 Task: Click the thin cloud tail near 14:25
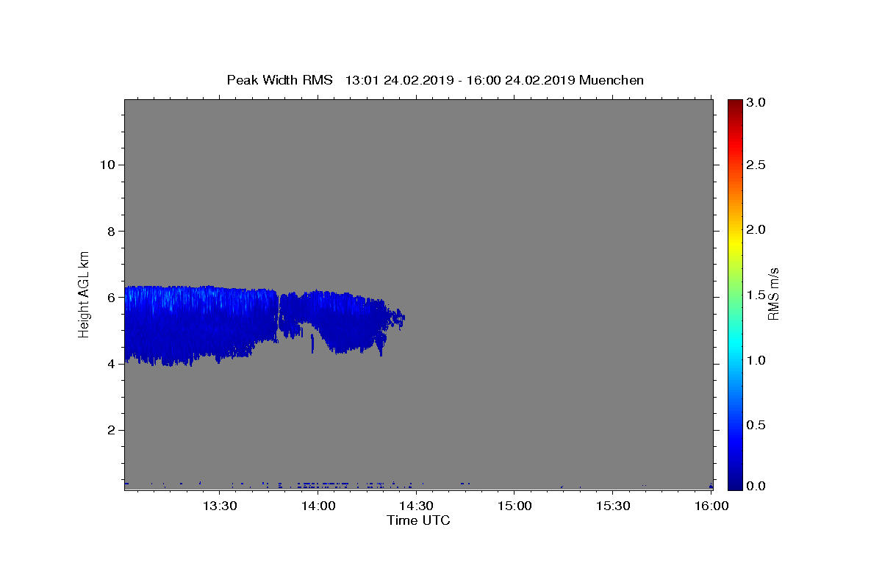click(x=397, y=318)
